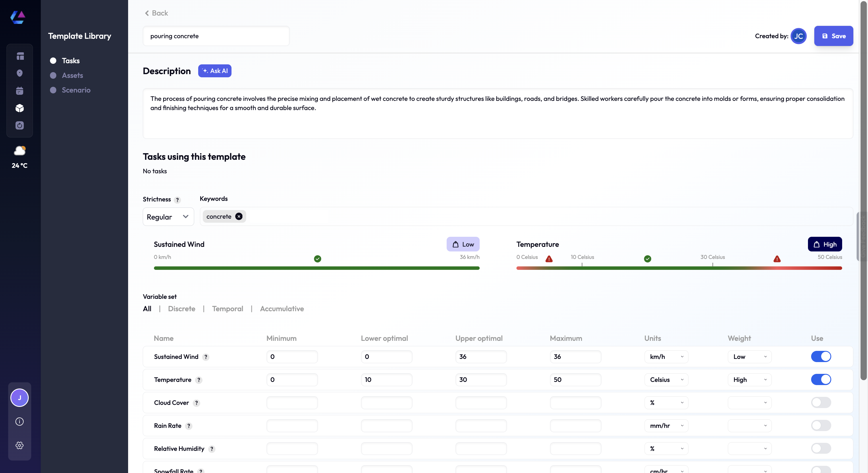
Task: Turn off the Temperature use toggle
Action: pos(821,379)
